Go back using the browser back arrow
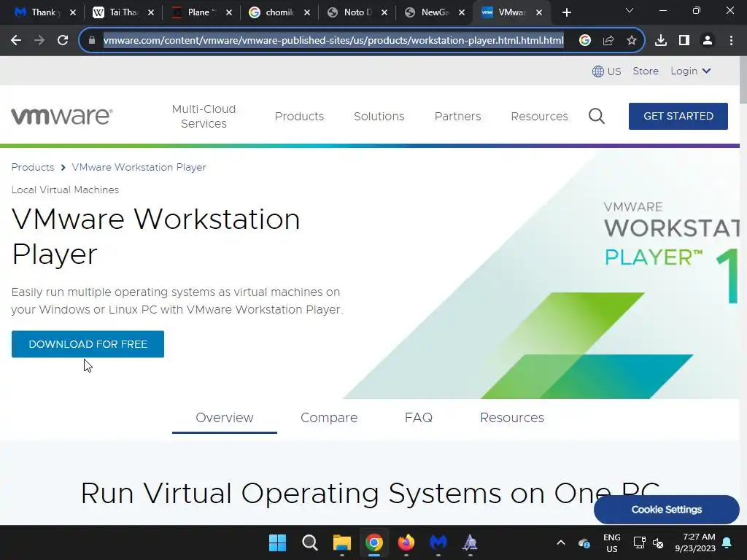Screen dimensions: 747x560 click(x=16, y=41)
